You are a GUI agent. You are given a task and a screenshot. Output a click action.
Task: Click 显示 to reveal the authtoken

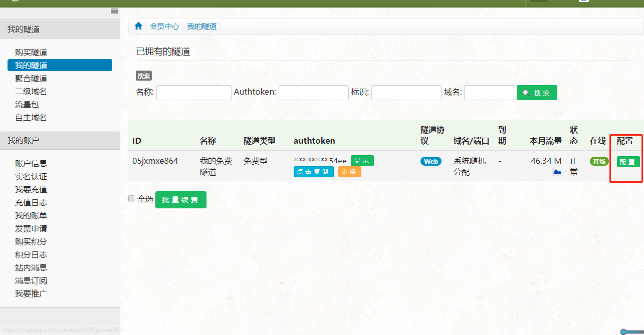click(x=362, y=161)
